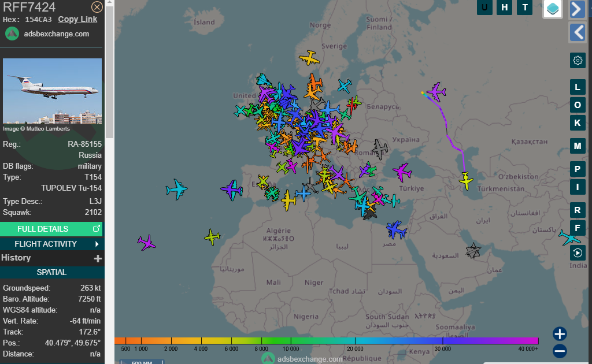Click the type code T154
This screenshot has height=364, width=592.
(x=93, y=177)
